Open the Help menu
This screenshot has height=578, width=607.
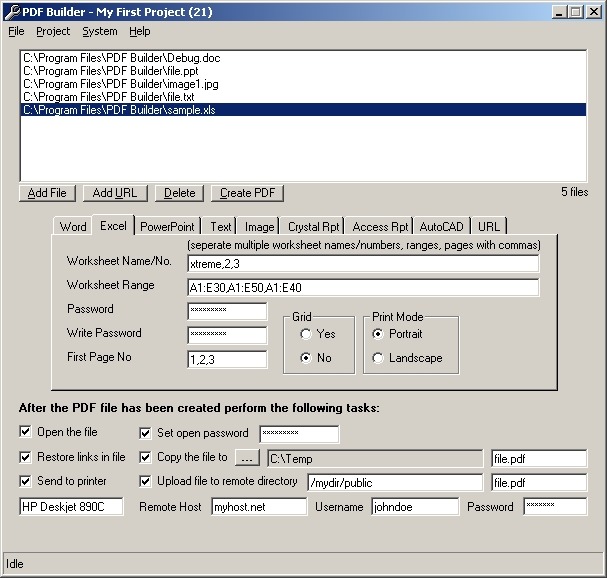(139, 31)
